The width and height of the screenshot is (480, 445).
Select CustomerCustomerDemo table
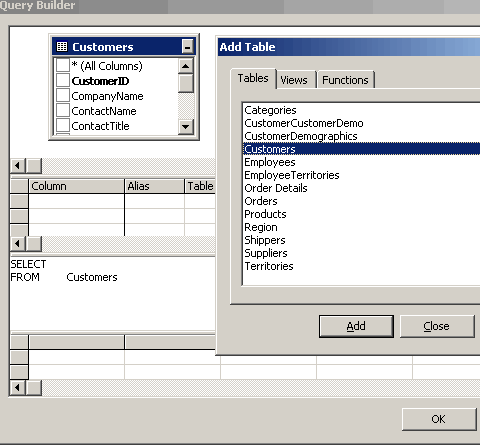tap(304, 123)
